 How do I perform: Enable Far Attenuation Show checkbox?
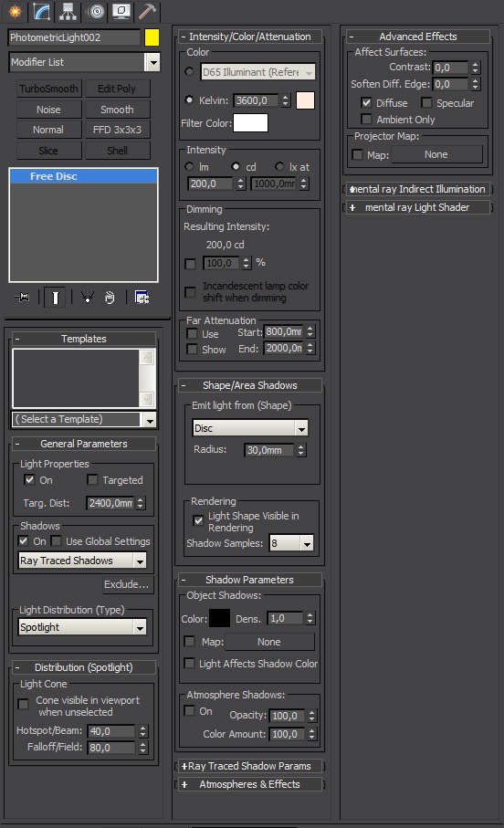point(193,349)
